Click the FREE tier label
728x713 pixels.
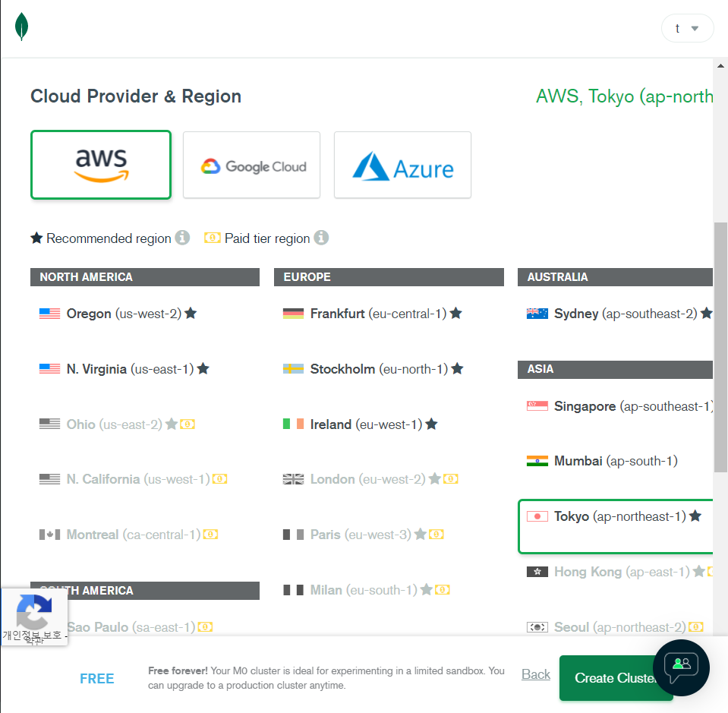[96, 679]
